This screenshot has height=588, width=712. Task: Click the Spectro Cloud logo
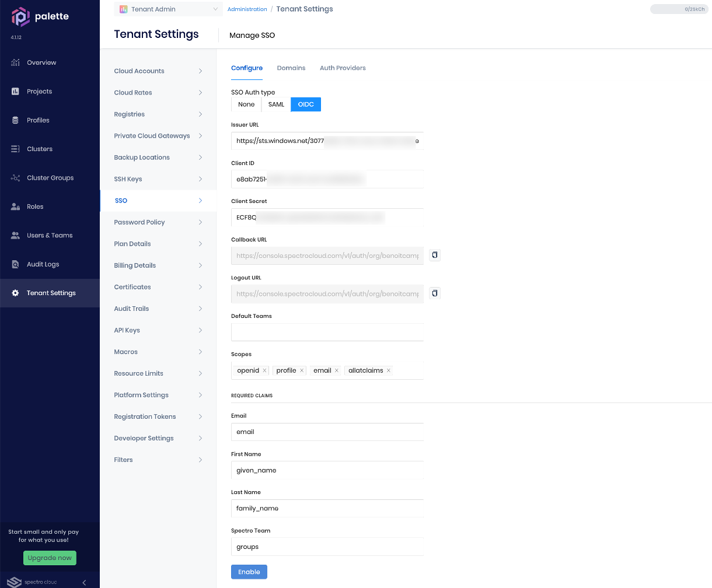pos(33,582)
